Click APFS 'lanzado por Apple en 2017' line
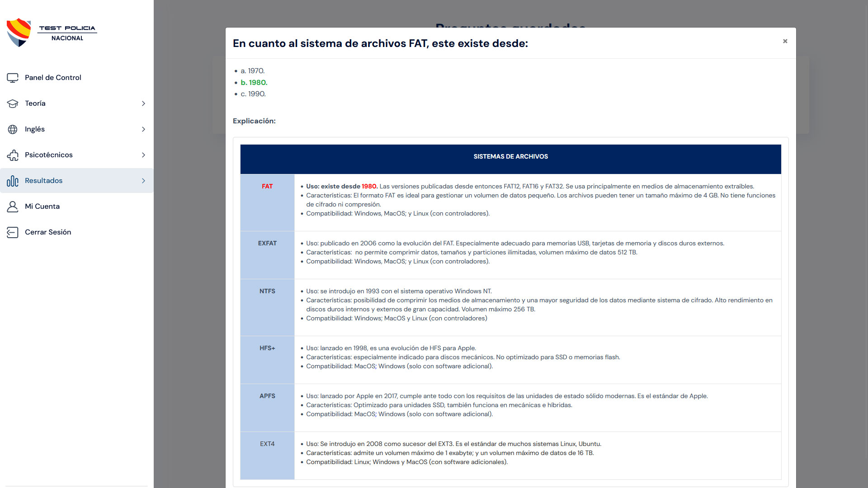868x488 pixels. [x=507, y=396]
